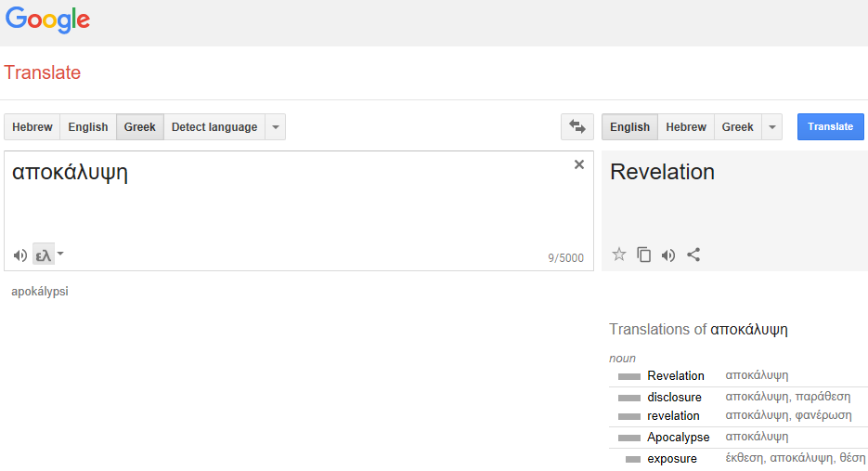Copy the translation to clipboard
The image size is (868, 471).
coord(643,255)
